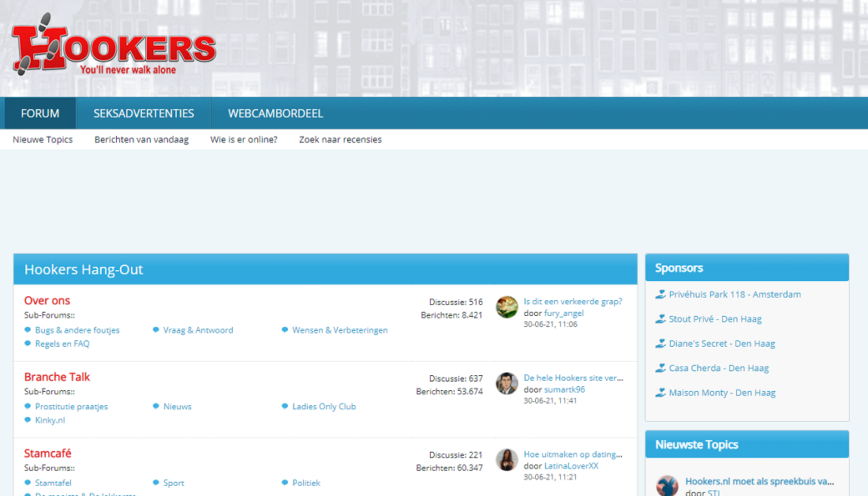Visit sponsor Diane's Secret - Den Haag
The height and width of the screenshot is (496, 868).
tap(722, 344)
